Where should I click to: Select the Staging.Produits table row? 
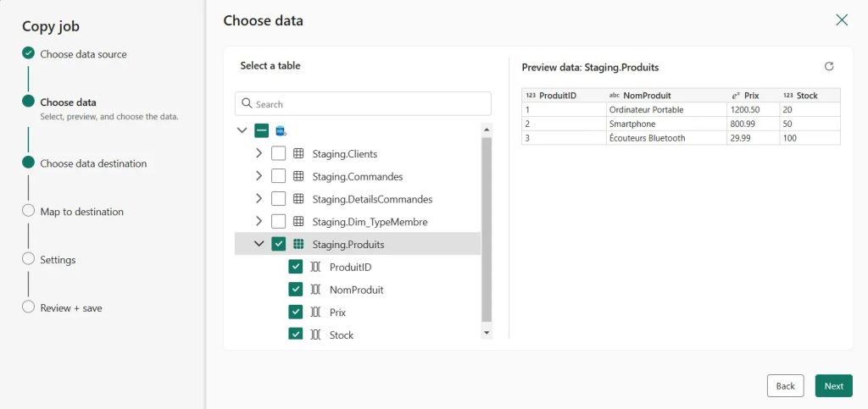(358, 244)
